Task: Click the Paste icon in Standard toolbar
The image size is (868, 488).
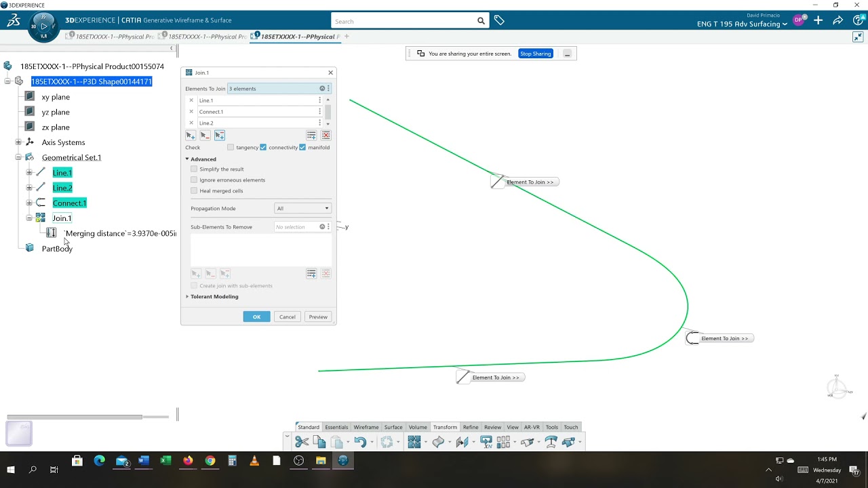Action: [337, 442]
